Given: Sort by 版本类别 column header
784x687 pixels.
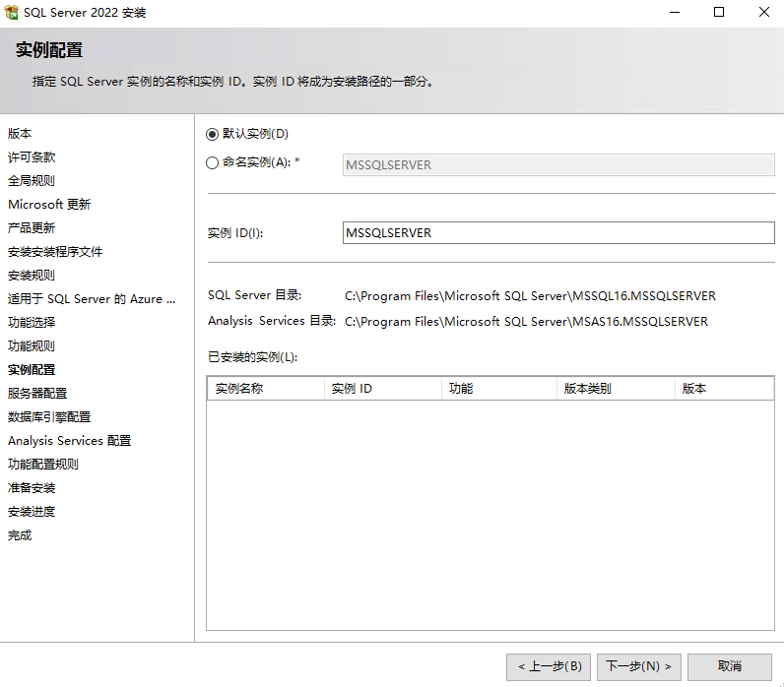Looking at the screenshot, I should click(616, 388).
